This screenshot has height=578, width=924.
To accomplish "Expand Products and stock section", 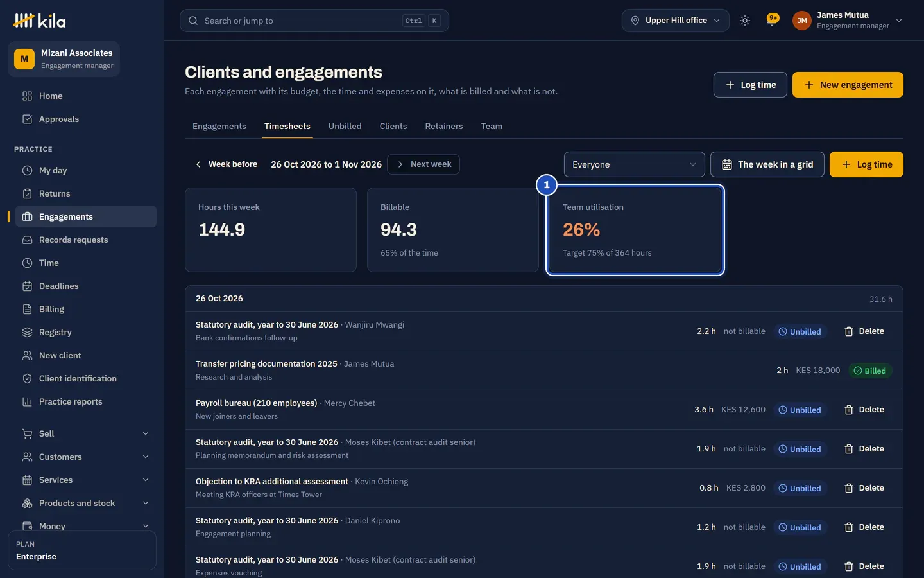I will (x=86, y=504).
